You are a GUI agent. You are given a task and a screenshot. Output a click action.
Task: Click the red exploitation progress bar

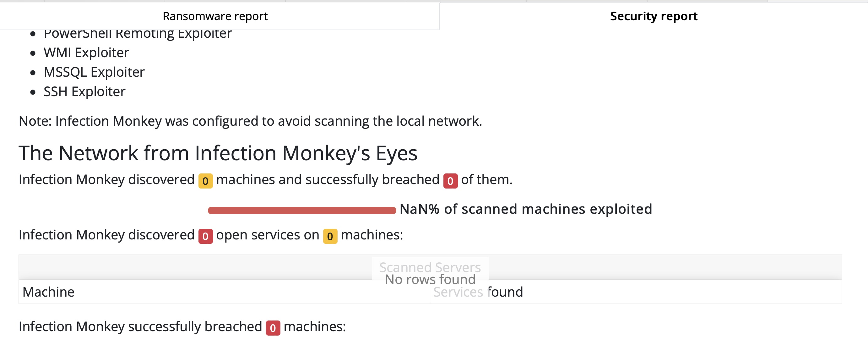(302, 210)
